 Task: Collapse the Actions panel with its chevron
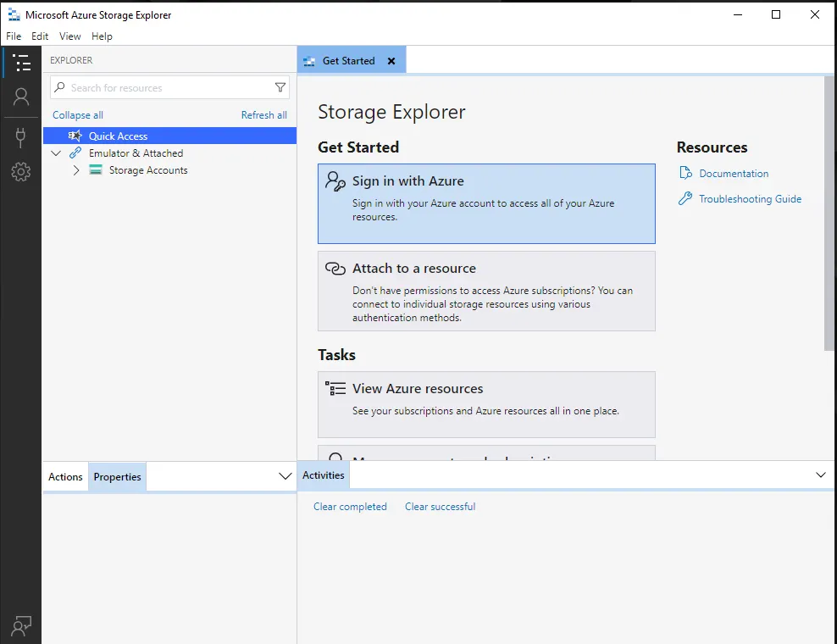(x=285, y=477)
